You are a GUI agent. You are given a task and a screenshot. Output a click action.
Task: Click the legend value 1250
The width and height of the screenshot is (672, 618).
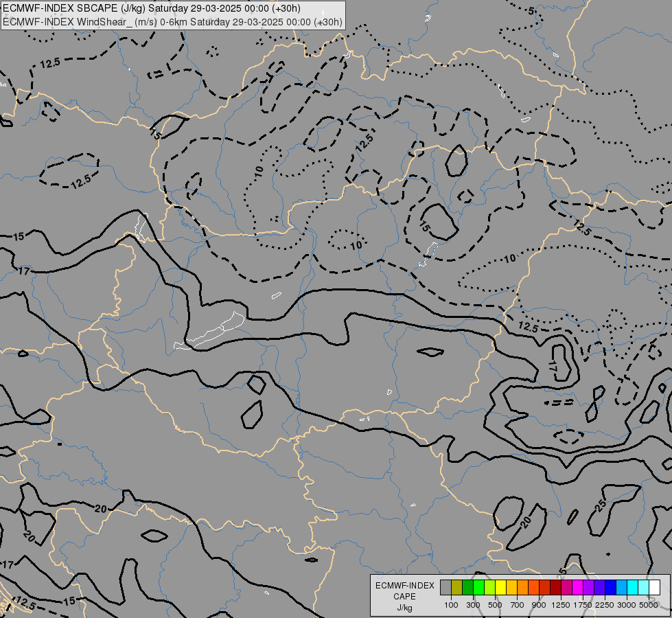point(561,605)
